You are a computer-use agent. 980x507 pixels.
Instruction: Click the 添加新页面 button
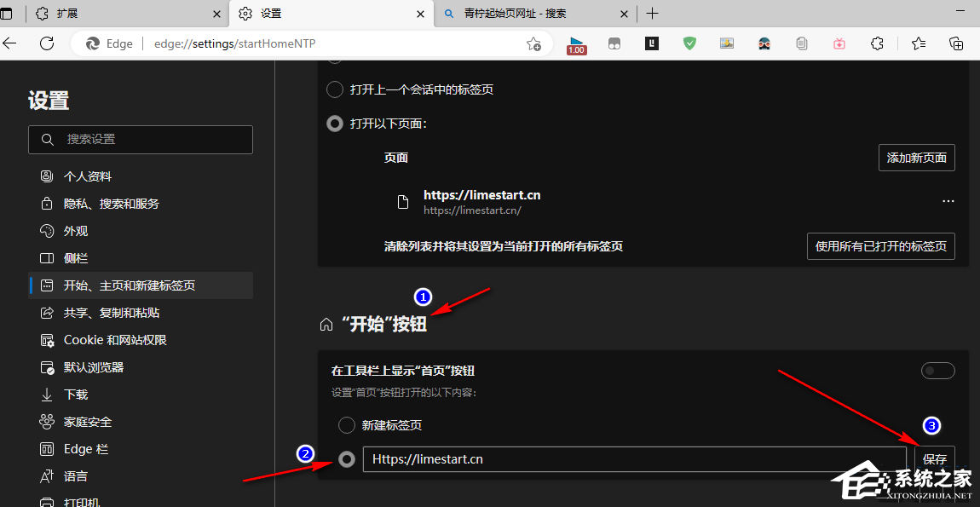(x=917, y=158)
